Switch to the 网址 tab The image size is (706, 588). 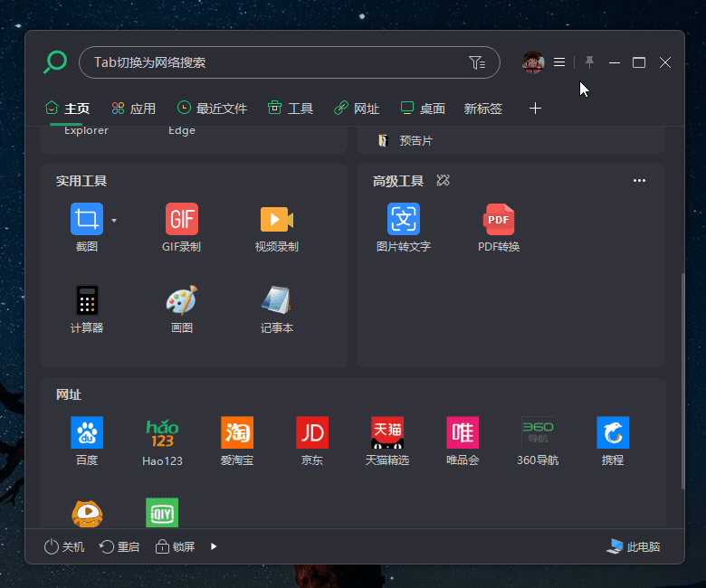tap(357, 109)
